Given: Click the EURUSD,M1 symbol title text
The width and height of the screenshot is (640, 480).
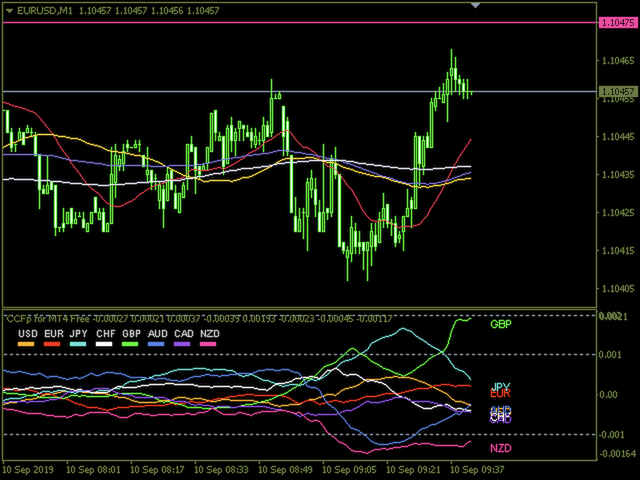Looking at the screenshot, I should point(46,9).
